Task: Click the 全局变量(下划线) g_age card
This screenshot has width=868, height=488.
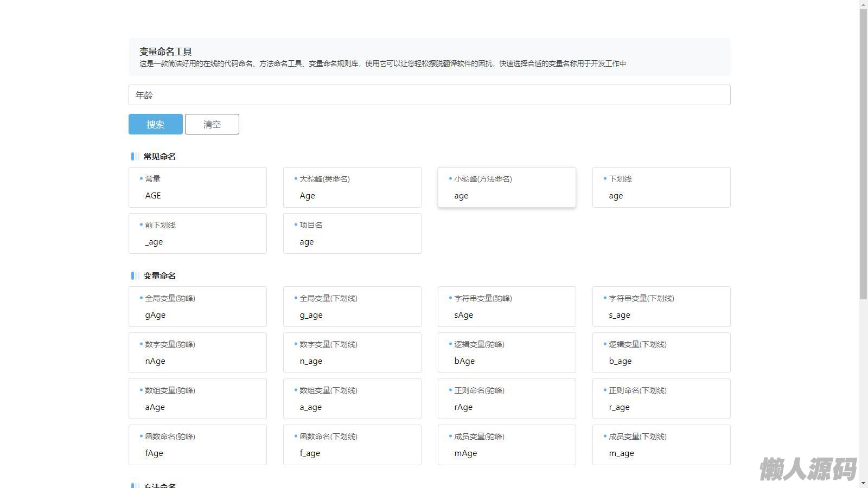Action: pyautogui.click(x=352, y=307)
